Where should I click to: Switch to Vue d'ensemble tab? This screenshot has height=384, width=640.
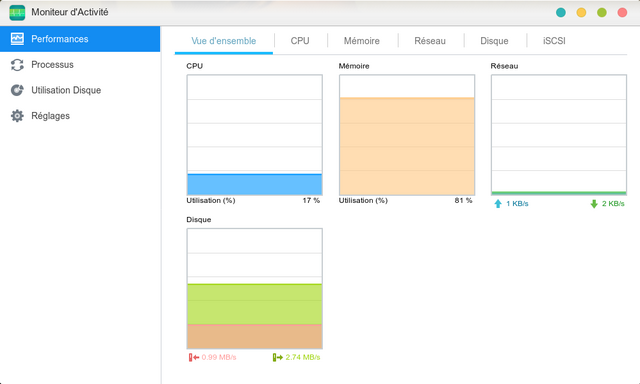(224, 41)
